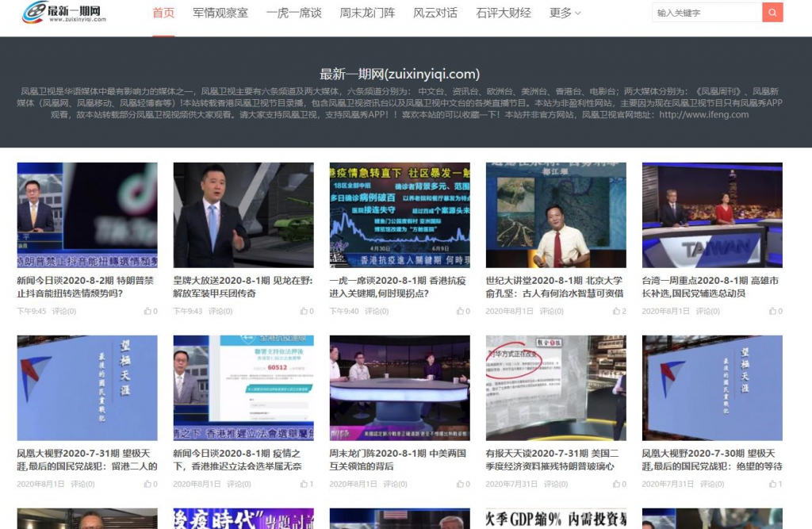Open thumbnail of 新闻今日谈2020-8-1期 video

pos(243,388)
